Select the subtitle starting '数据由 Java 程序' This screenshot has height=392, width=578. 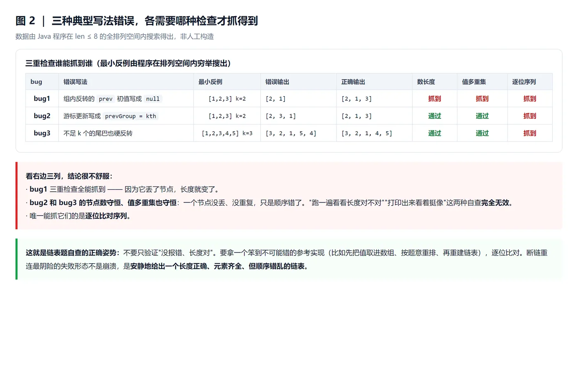(x=115, y=36)
